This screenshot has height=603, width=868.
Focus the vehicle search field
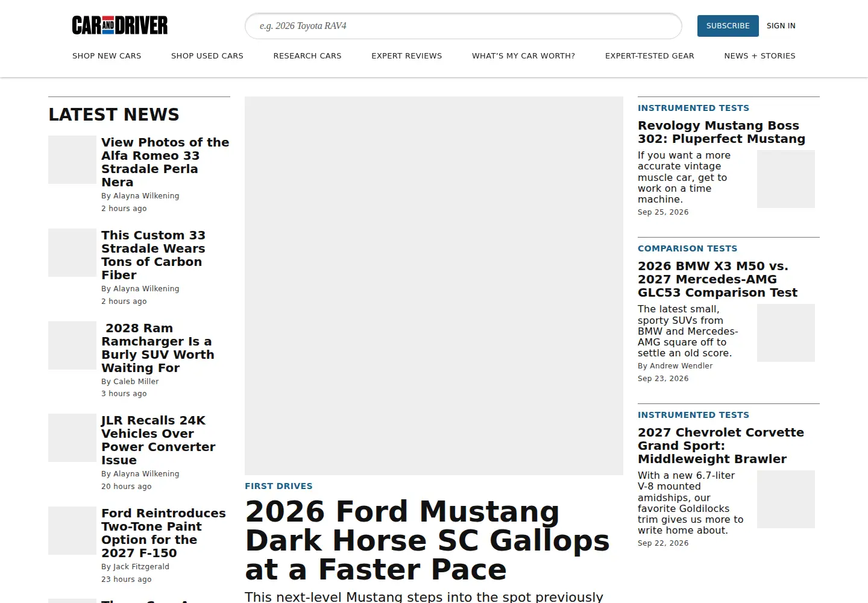(463, 26)
